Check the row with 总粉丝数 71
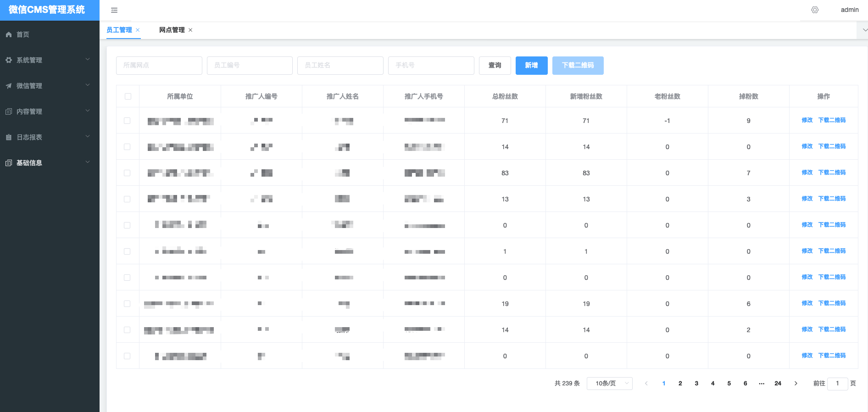Image resolution: width=868 pixels, height=412 pixels. [x=127, y=121]
